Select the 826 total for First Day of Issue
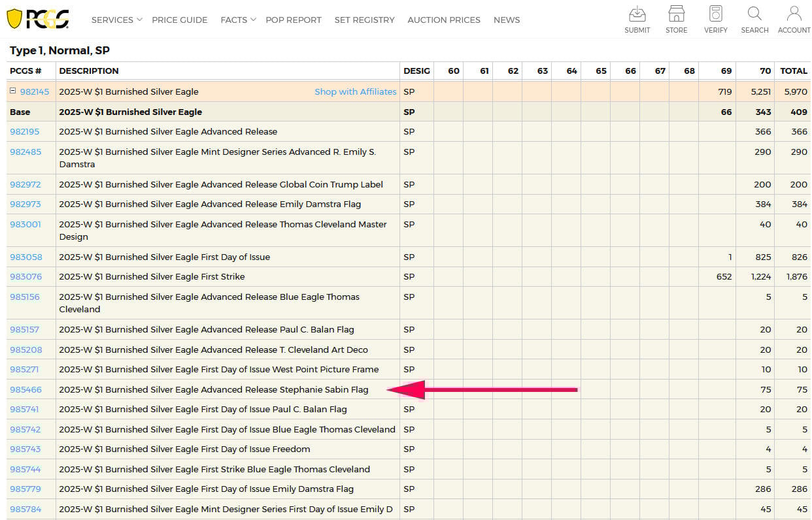Image resolution: width=812 pixels, height=520 pixels. point(799,257)
